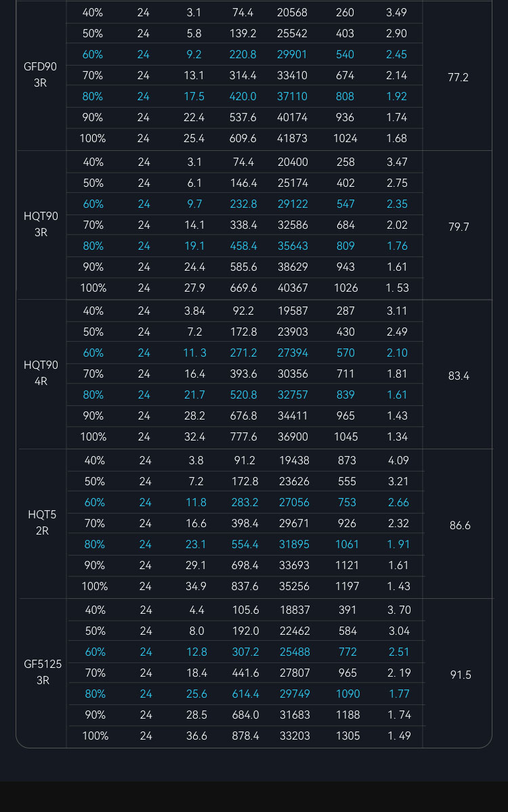
Task: Click the HQT90 4R row header
Action: tap(41, 374)
